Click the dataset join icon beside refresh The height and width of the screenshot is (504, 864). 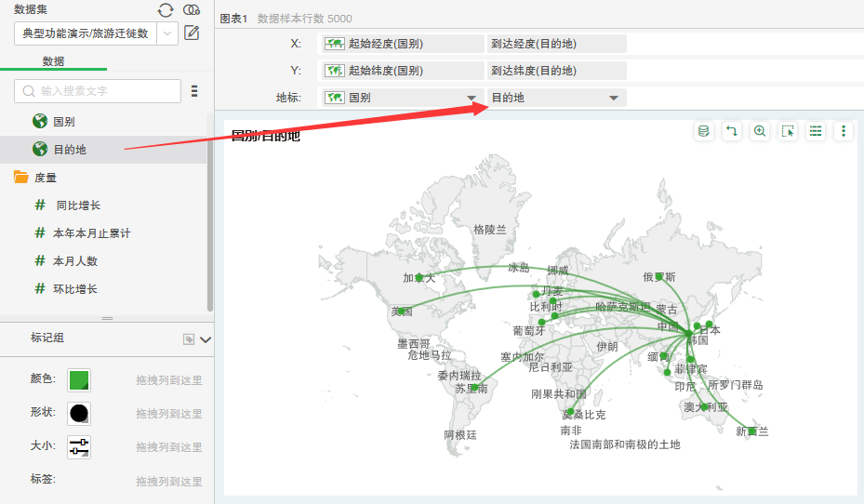tap(192, 10)
